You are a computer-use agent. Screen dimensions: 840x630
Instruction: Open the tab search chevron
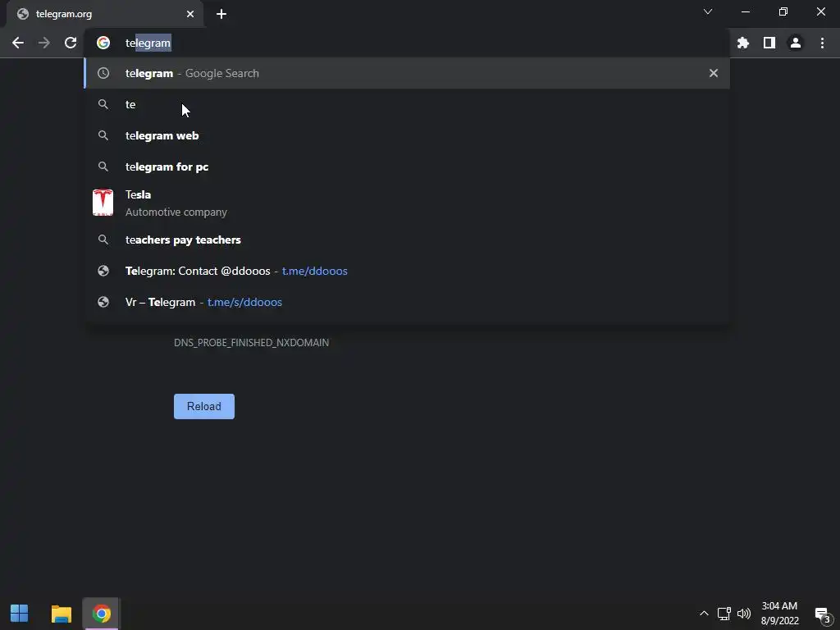[x=708, y=11]
